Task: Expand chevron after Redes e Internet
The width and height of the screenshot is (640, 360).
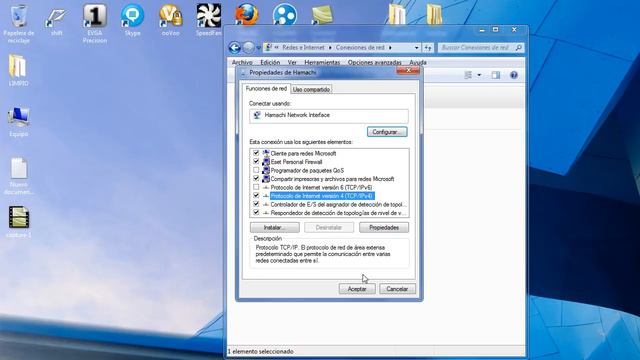Action: (x=330, y=48)
